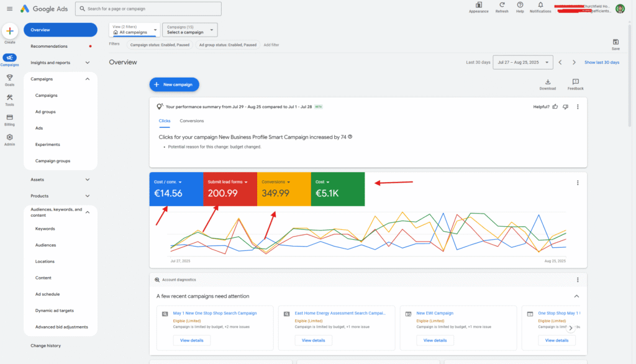Select the Keywords menu item in sidebar
This screenshot has height=364, width=636.
point(47,228)
